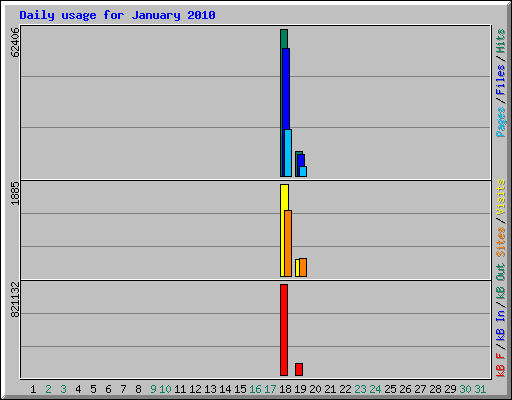The width and height of the screenshot is (512, 400).
Task: Click the 'Hits' legend label
Action: tap(501, 41)
